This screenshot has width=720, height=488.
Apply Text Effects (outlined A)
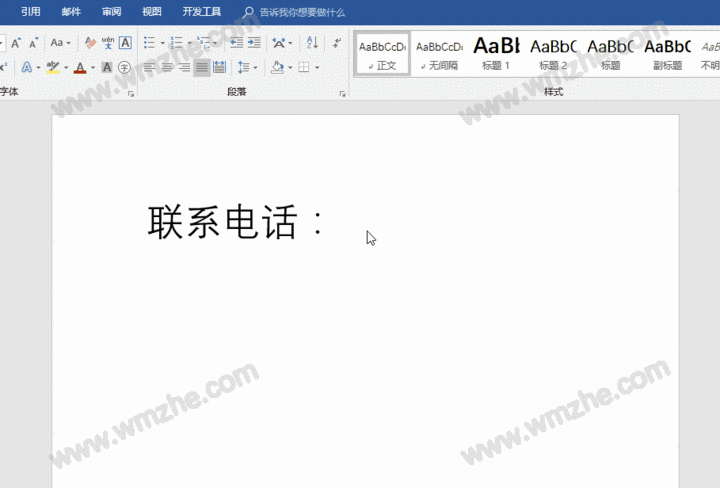(x=27, y=67)
